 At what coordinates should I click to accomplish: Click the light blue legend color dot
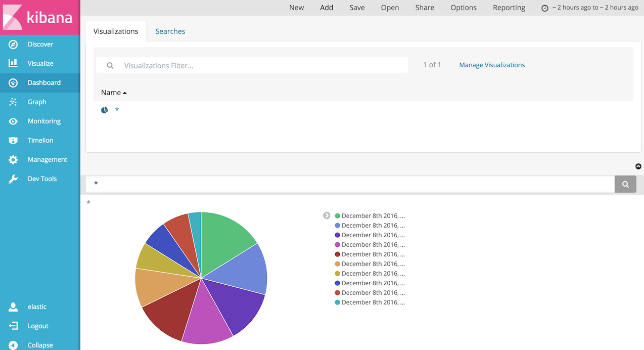point(337,226)
